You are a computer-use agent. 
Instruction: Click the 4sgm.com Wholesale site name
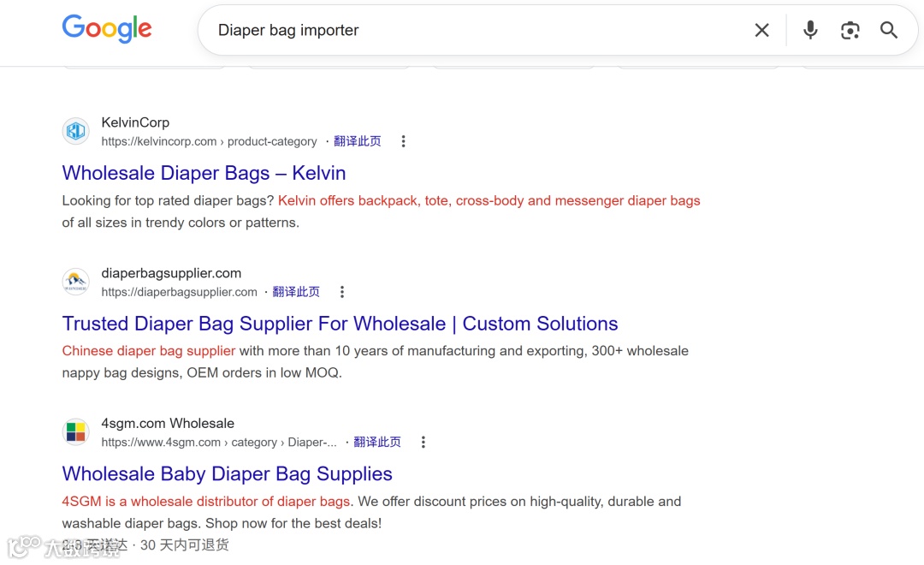coord(168,424)
